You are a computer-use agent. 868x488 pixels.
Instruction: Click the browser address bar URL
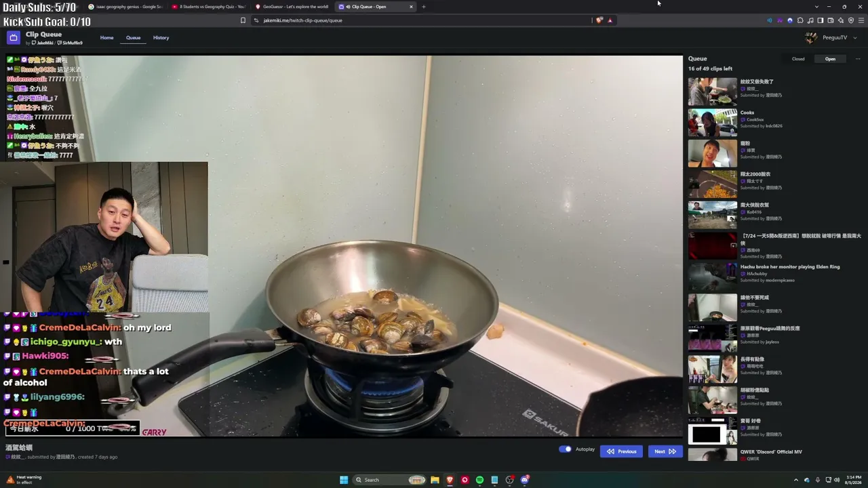[x=302, y=20]
